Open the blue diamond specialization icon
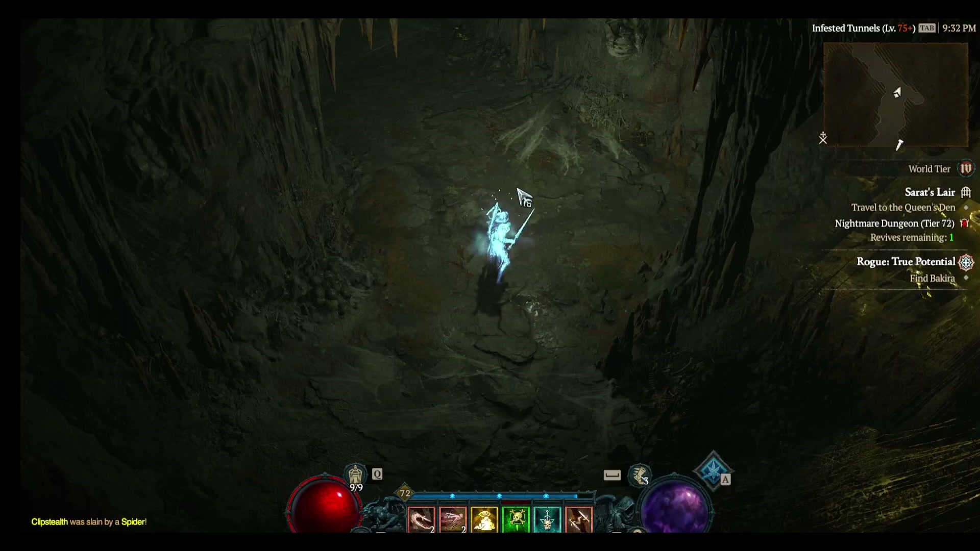The image size is (980, 551). pos(713,470)
